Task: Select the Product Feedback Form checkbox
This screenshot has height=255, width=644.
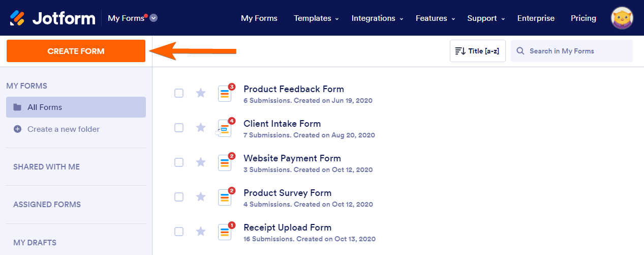Action: (179, 93)
